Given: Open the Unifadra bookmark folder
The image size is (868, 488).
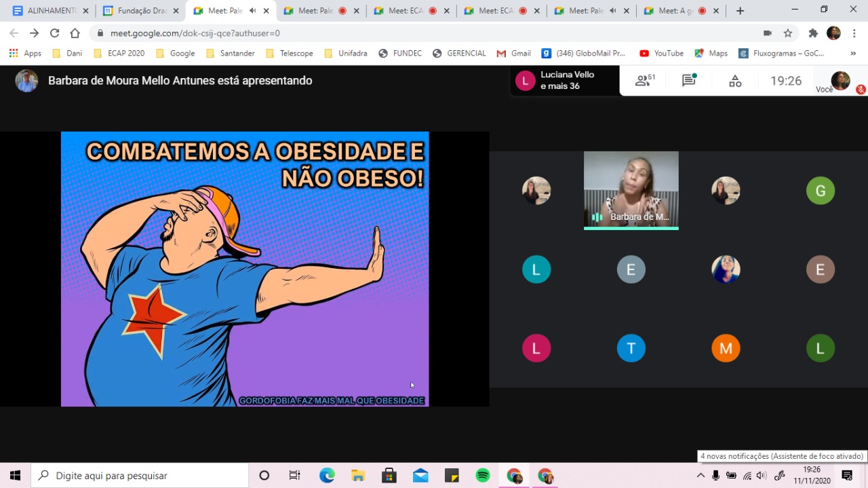Looking at the screenshot, I should pyautogui.click(x=346, y=53).
